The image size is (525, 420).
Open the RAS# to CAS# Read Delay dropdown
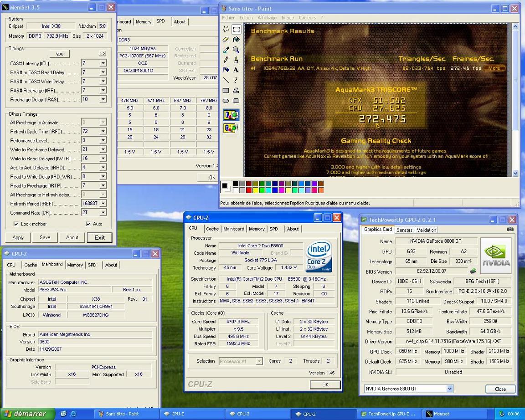103,72
